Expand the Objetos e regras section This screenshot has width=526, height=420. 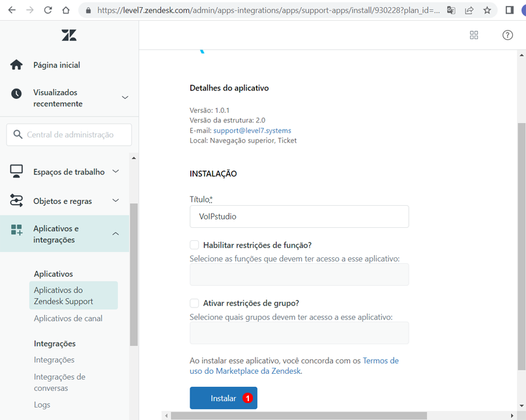click(116, 201)
